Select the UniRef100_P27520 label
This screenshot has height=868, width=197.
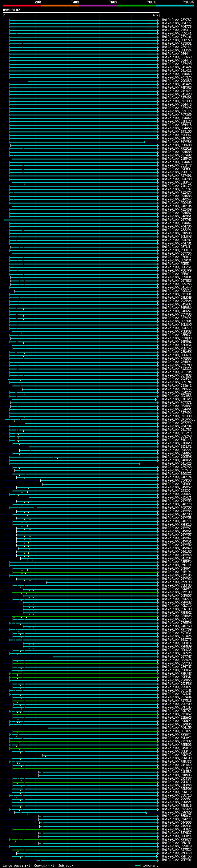pos(176,850)
